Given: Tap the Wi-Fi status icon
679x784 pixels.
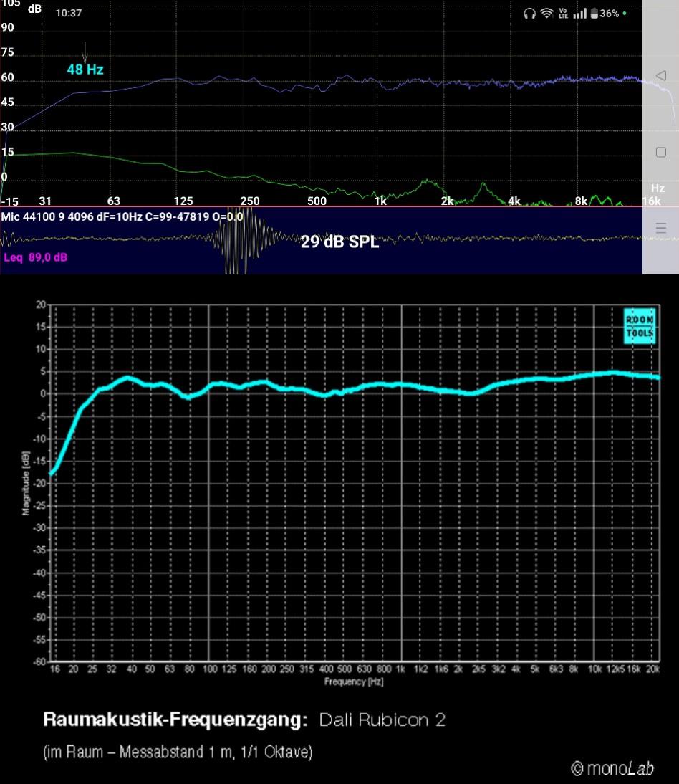Looking at the screenshot, I should pyautogui.click(x=547, y=14).
